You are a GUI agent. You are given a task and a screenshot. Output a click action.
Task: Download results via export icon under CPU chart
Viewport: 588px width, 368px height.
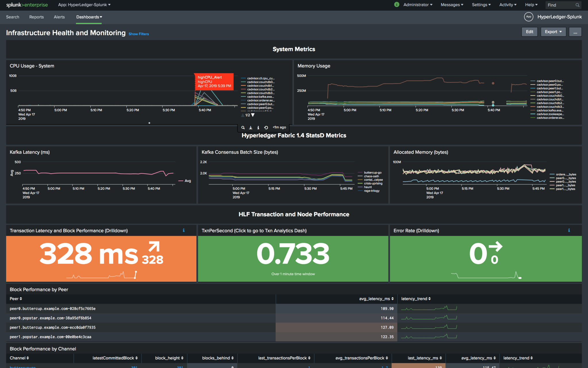click(250, 127)
